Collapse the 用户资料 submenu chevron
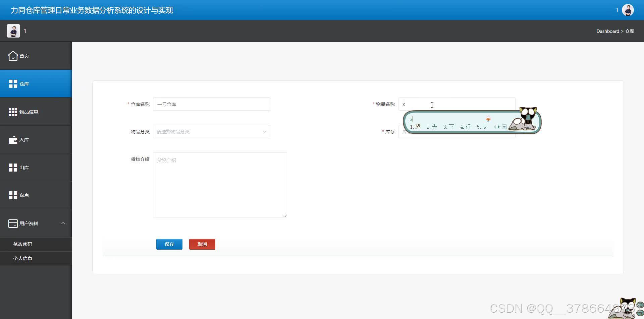 [63, 223]
